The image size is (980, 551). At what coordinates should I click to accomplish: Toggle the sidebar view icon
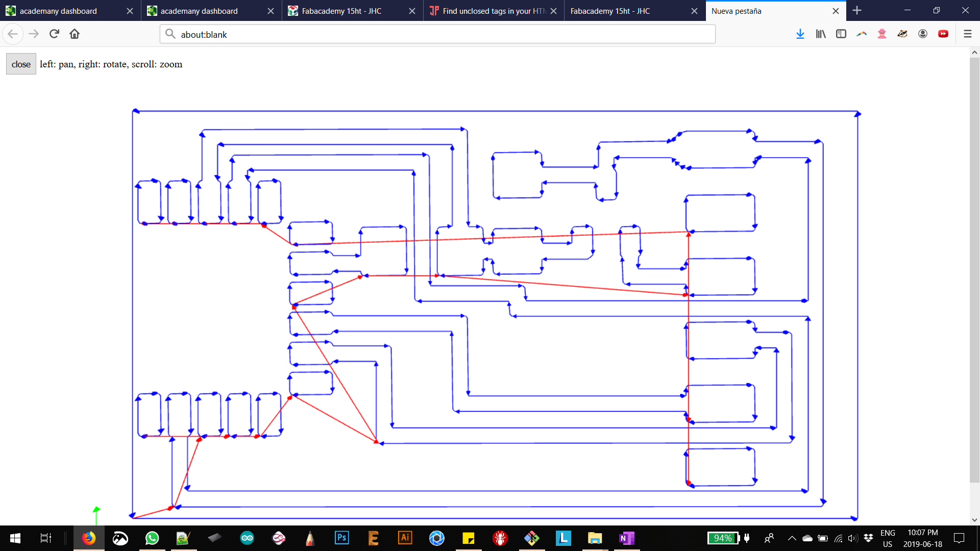[x=841, y=34]
